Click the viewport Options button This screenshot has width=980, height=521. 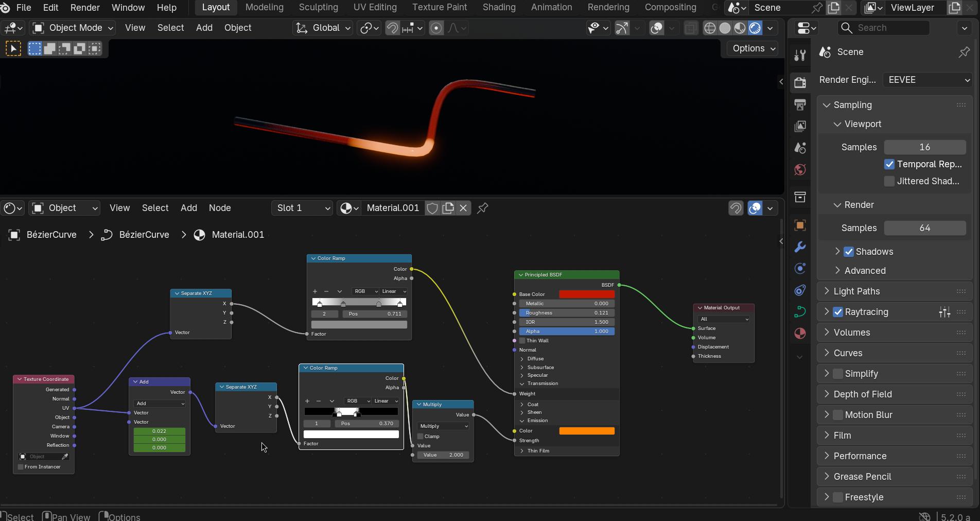[753, 48]
